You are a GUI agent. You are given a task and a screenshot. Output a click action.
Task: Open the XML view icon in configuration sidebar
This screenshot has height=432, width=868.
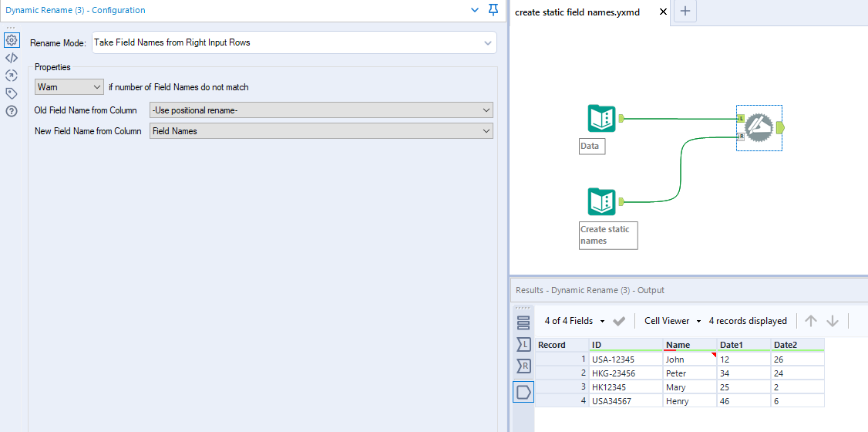[x=12, y=58]
